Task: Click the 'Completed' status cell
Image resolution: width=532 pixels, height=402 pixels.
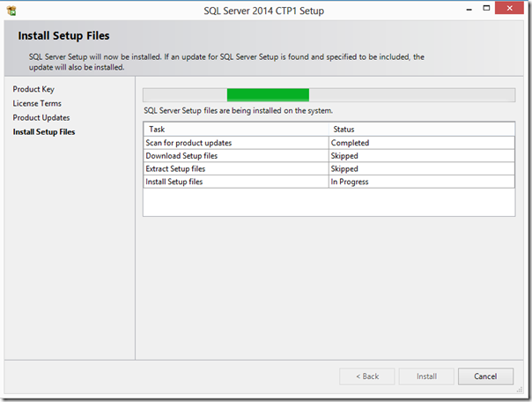Action: 422,143
